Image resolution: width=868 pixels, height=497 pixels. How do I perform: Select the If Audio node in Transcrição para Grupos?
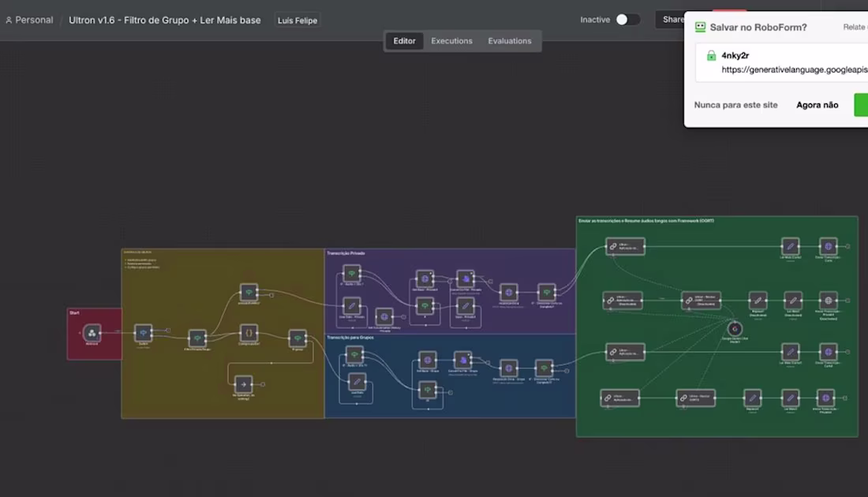tap(354, 354)
